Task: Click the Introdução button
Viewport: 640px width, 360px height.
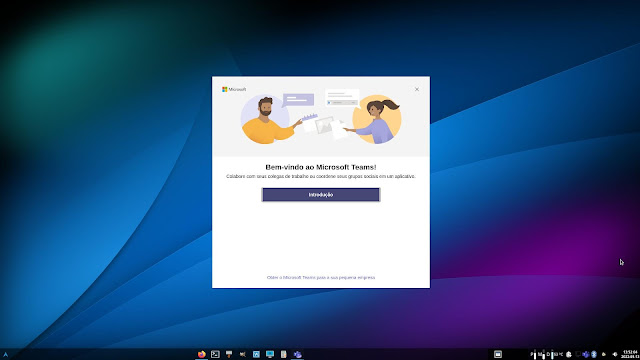Action: pyautogui.click(x=321, y=195)
